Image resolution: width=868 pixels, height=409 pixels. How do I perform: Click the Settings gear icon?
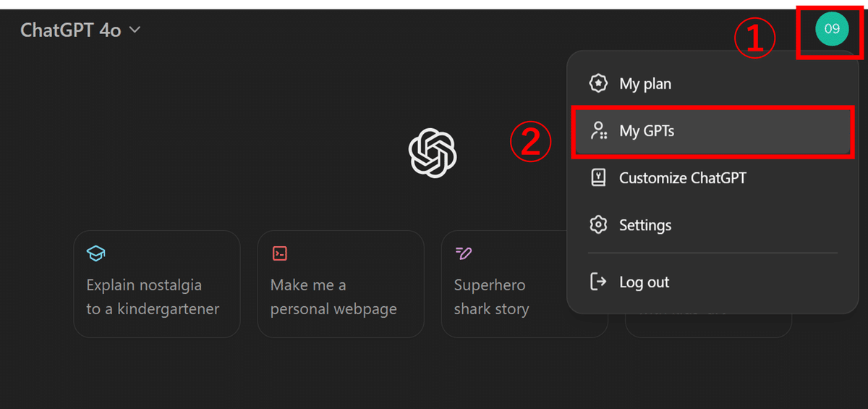click(x=598, y=225)
